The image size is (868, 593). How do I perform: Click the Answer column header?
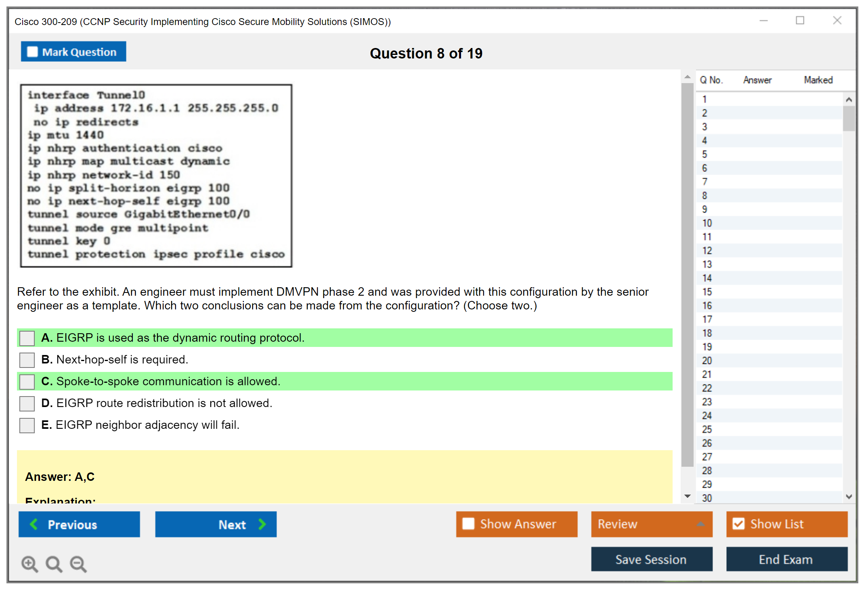757,80
